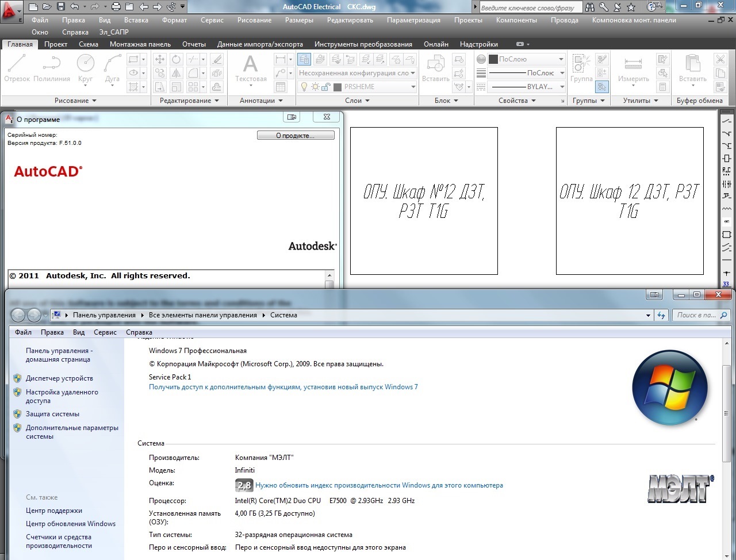Viewport: 736px width, 560px height.
Task: Open the Провода menu
Action: [x=564, y=20]
